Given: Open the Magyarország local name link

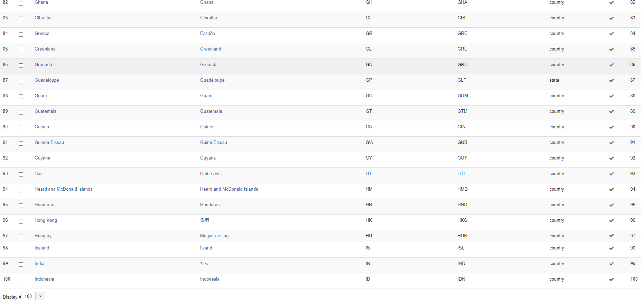Looking at the screenshot, I should click(214, 236).
